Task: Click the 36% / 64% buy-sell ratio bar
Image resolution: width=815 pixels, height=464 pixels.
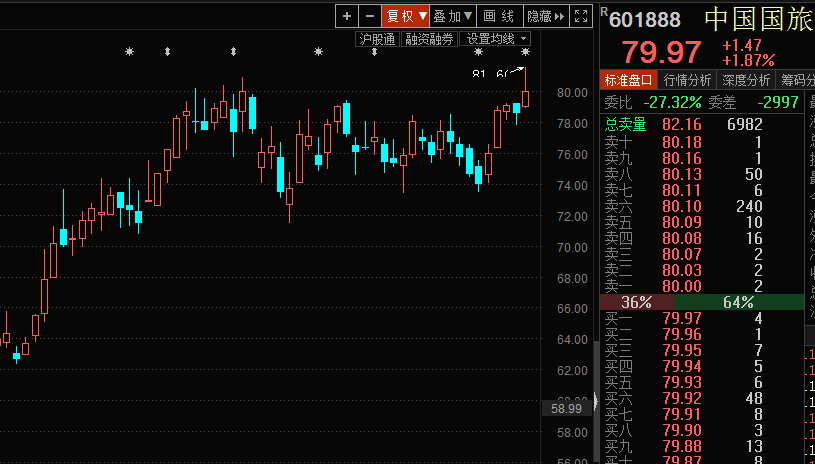Action: click(701, 302)
